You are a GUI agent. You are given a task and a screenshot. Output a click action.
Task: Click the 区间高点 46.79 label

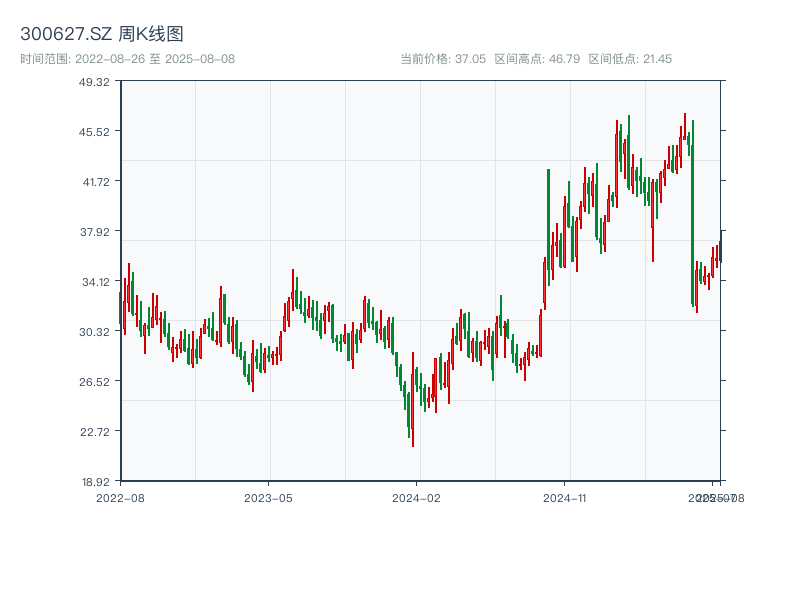point(537,59)
